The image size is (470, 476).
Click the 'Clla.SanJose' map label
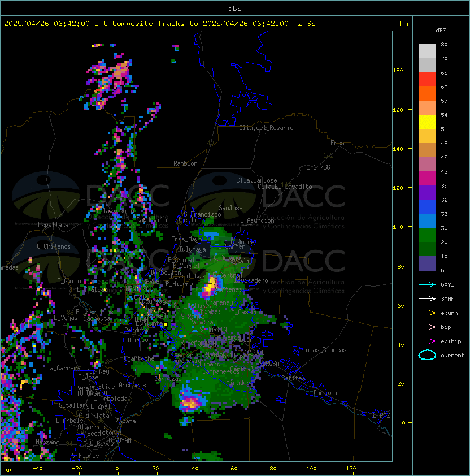256,180
